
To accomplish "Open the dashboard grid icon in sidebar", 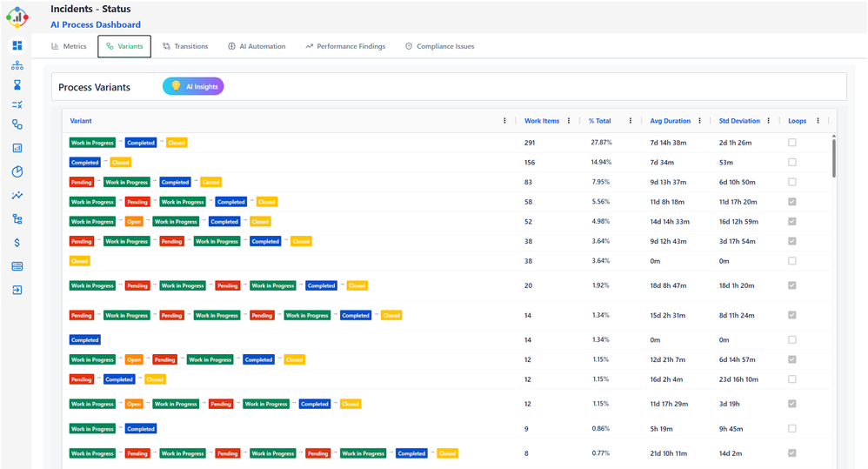I will (17, 45).
